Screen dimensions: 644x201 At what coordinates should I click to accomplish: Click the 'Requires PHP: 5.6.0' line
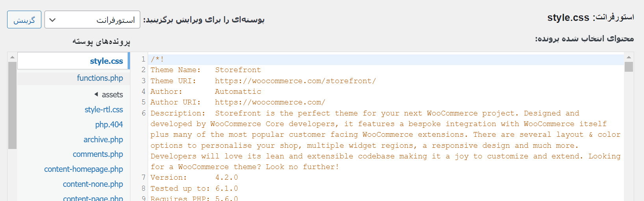[x=194, y=198]
